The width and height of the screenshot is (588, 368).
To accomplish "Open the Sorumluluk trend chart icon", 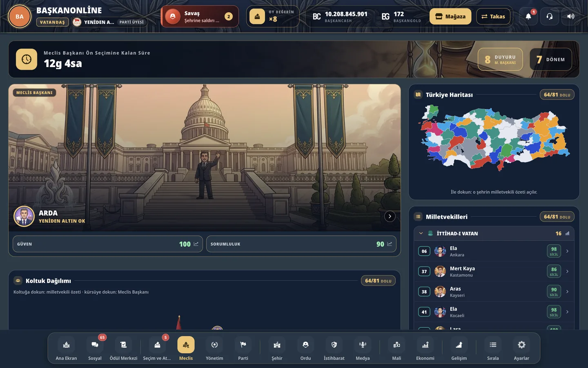I will (390, 244).
